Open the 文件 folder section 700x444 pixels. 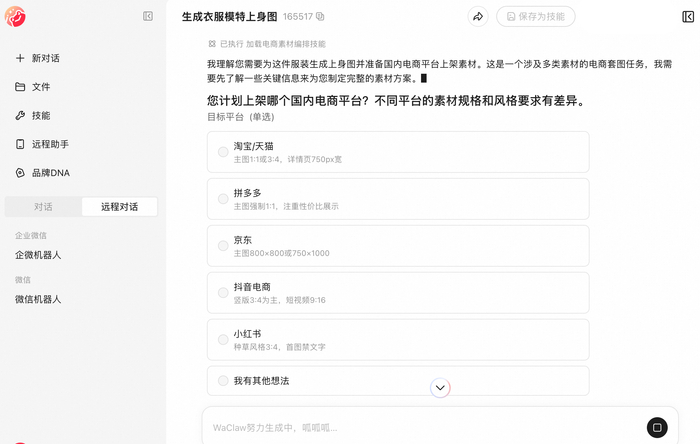[33, 87]
